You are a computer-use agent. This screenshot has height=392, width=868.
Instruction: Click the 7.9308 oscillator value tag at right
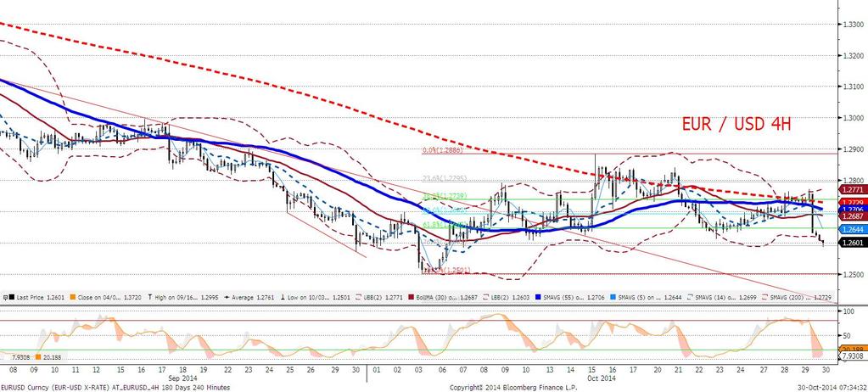pyautogui.click(x=852, y=356)
